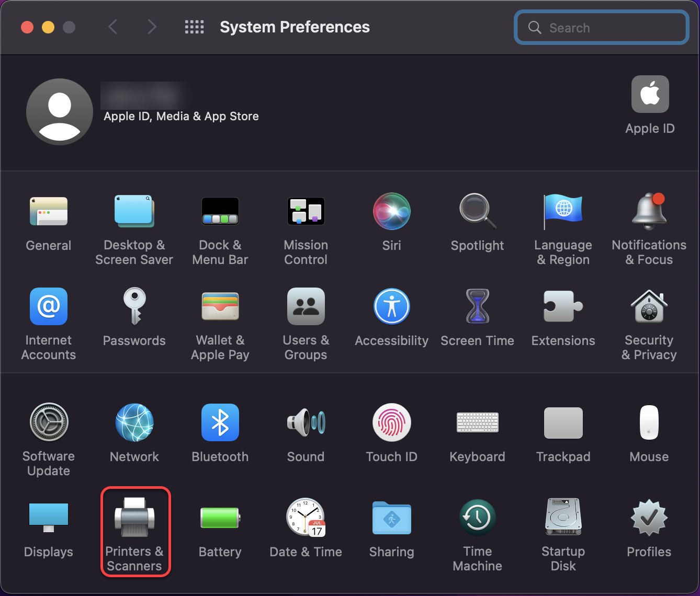Close the System Preferences window
This screenshot has width=700, height=596.
pyautogui.click(x=27, y=27)
